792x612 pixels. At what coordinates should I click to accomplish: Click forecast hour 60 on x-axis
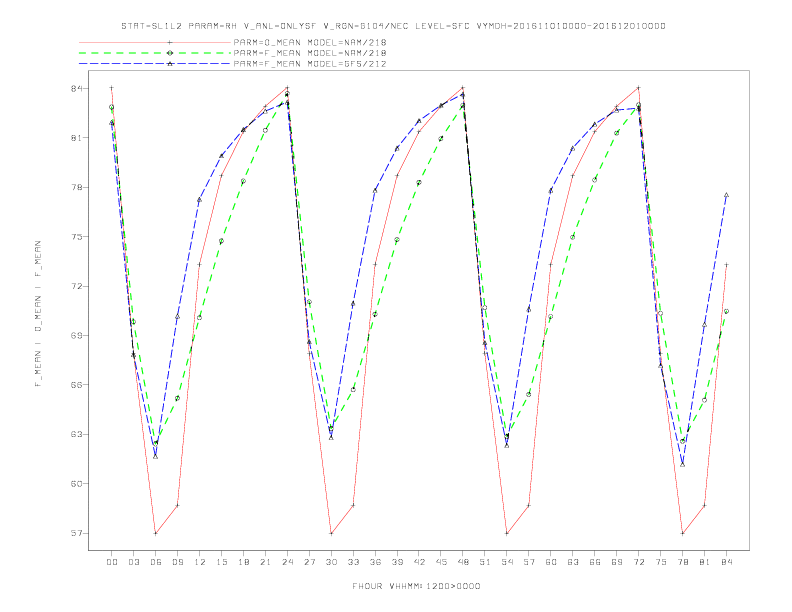(551, 562)
